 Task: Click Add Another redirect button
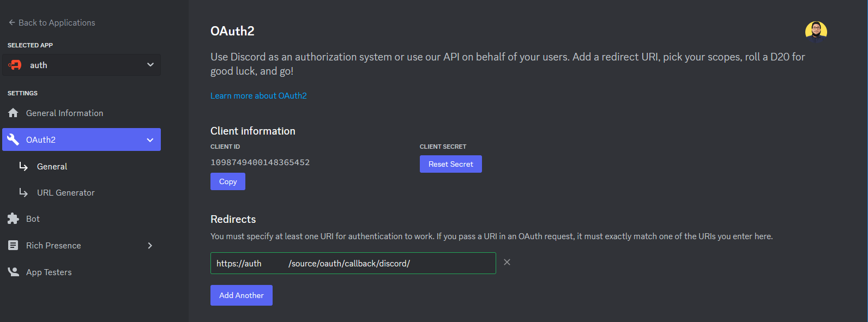(x=241, y=295)
